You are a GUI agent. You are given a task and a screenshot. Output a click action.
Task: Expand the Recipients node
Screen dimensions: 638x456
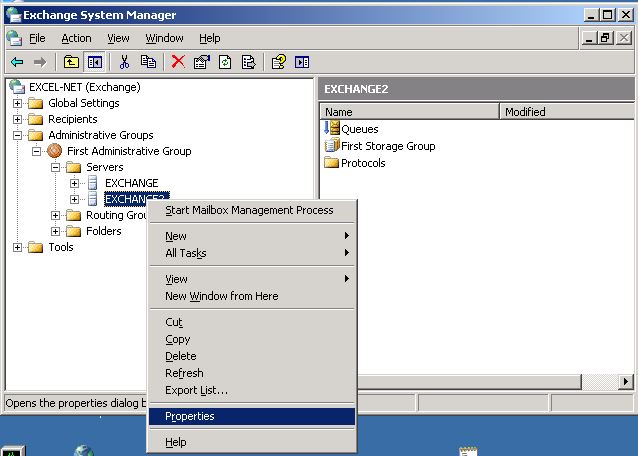pos(17,119)
